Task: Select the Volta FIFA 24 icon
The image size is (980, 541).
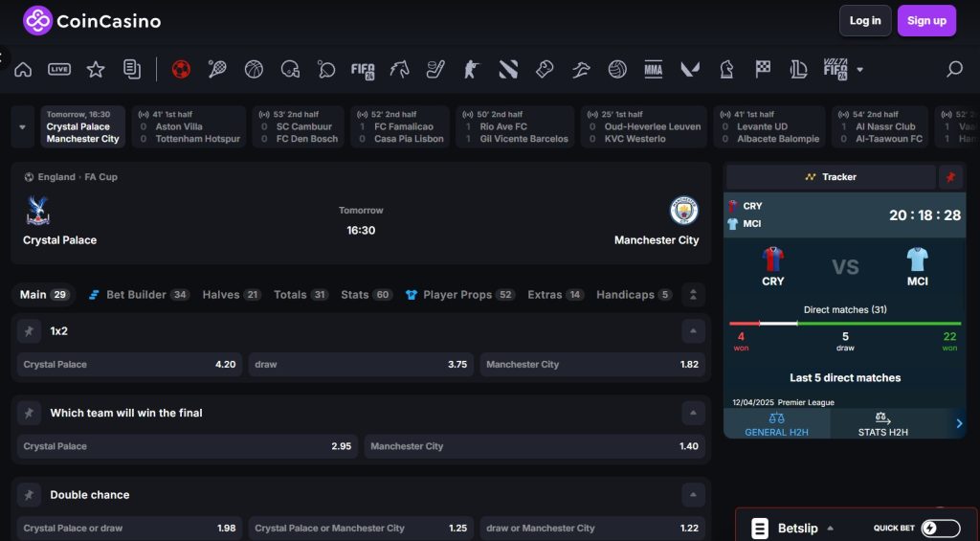Action: pos(835,70)
